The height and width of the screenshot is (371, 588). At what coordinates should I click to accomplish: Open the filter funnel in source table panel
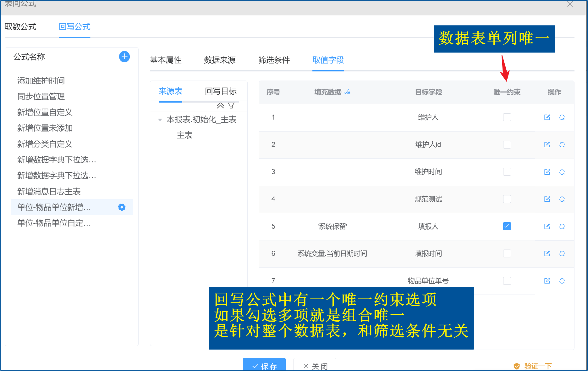[x=231, y=105]
